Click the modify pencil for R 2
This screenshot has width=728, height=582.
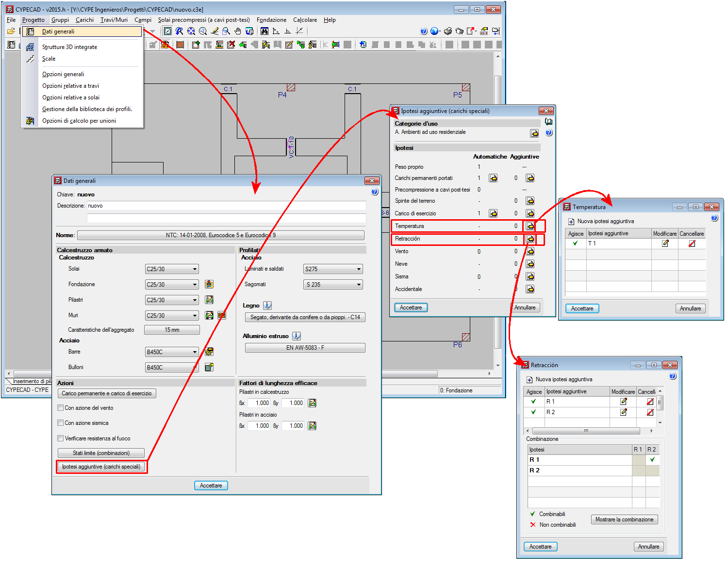point(623,412)
